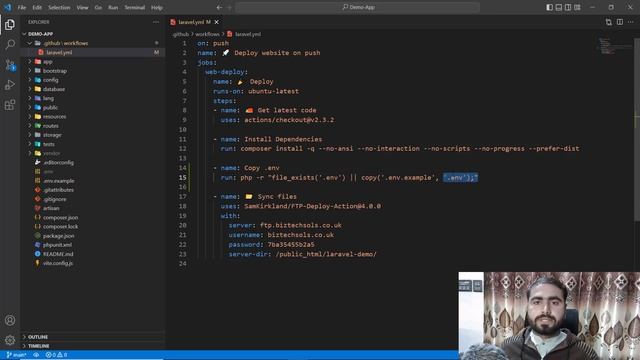This screenshot has height=360, width=640.
Task: Toggle the Primary Side Bar layout icon
Action: click(549, 7)
